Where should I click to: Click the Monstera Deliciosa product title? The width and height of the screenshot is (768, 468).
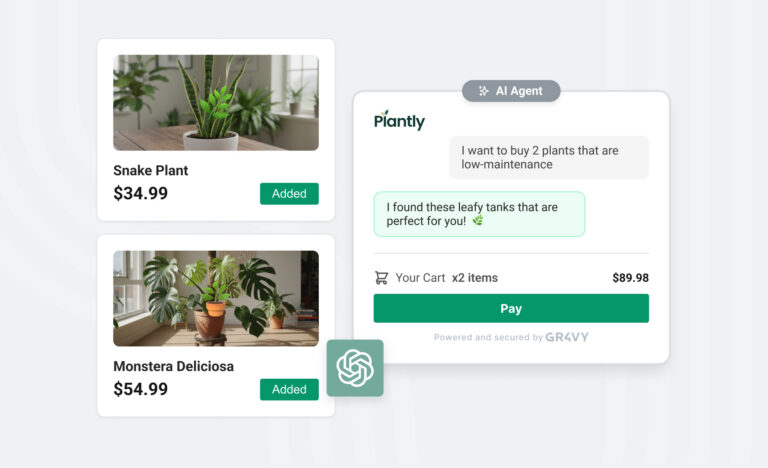(x=173, y=367)
